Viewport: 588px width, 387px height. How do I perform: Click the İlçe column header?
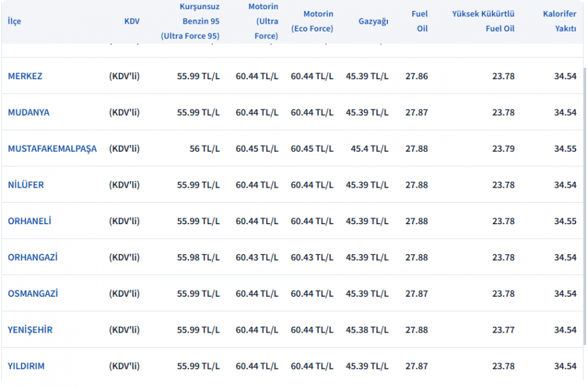[x=14, y=21]
